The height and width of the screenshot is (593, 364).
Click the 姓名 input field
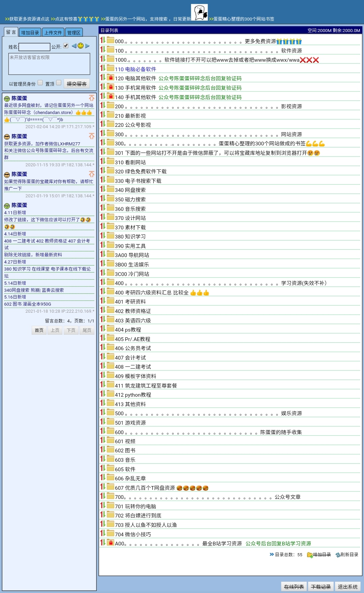point(34,47)
